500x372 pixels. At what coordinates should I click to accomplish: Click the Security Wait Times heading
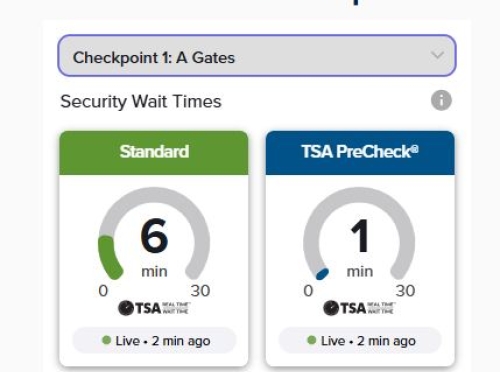click(141, 101)
